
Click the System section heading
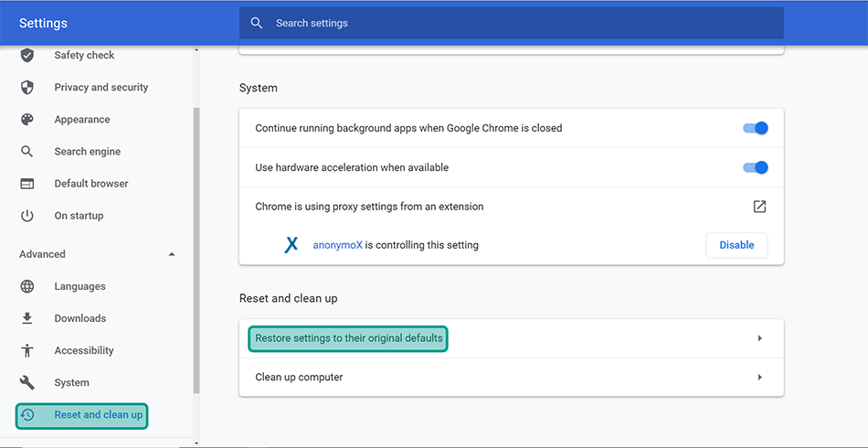pyautogui.click(x=259, y=88)
